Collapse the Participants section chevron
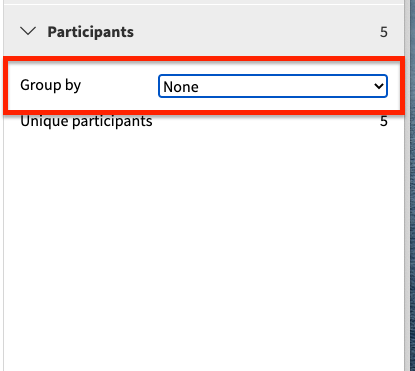Screen dimensions: 415x371 point(28,32)
